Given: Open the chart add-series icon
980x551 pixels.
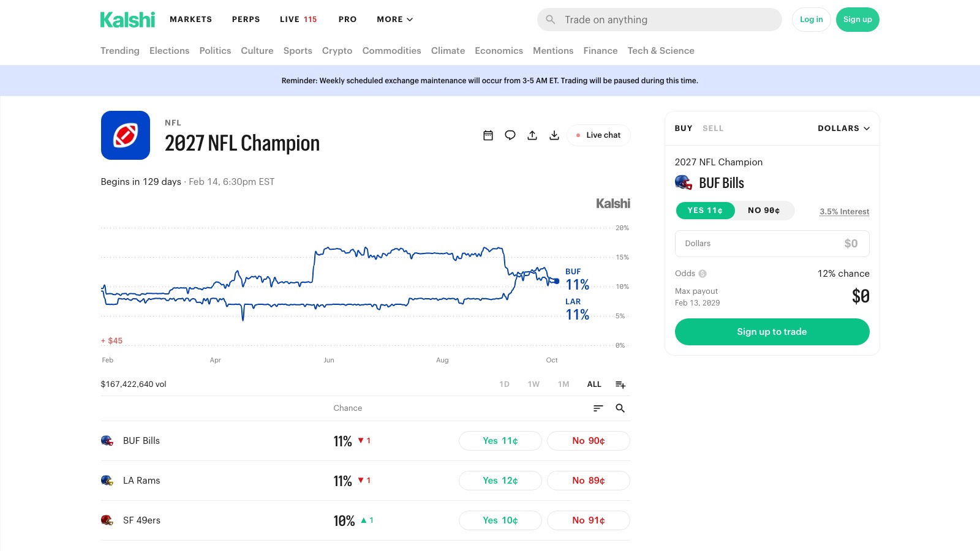Looking at the screenshot, I should click(620, 384).
